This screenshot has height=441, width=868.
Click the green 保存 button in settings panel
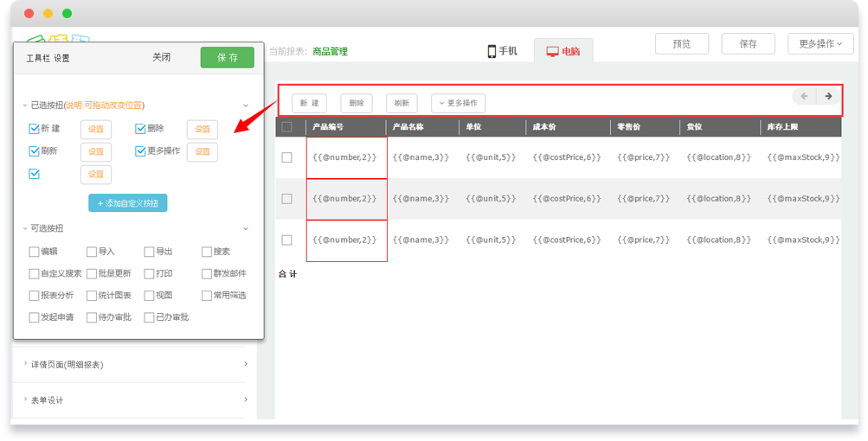(227, 57)
